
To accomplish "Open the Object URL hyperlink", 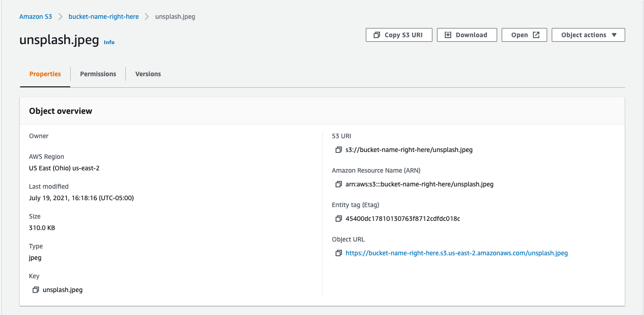I will coord(457,253).
